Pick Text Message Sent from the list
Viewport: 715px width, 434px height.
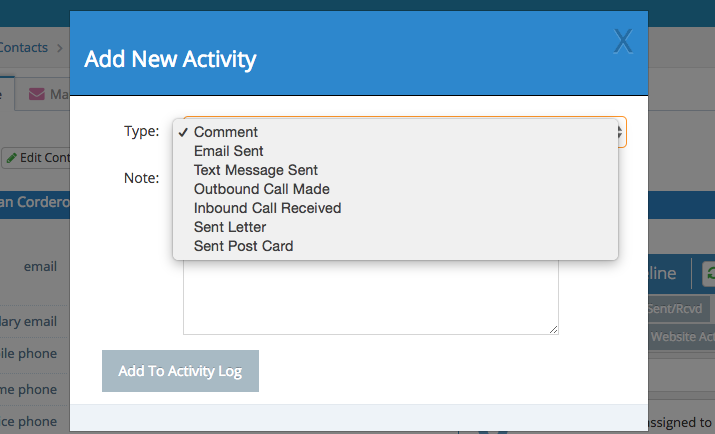256,170
